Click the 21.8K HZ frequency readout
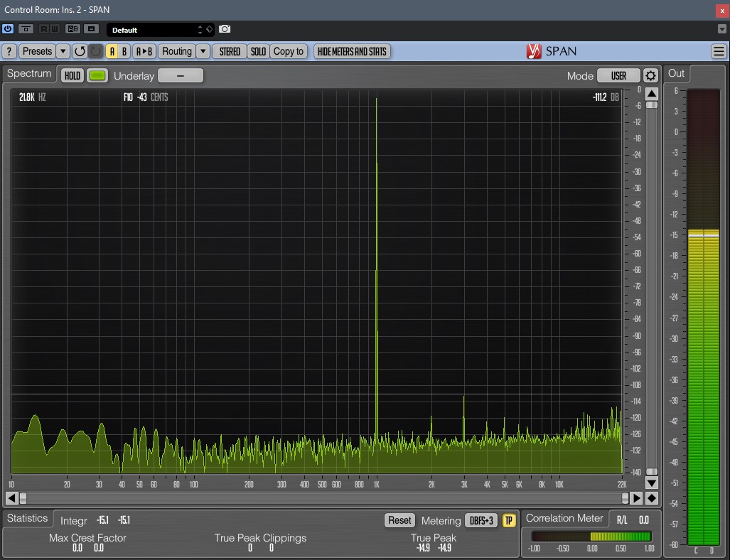730x560 pixels. 32,97
